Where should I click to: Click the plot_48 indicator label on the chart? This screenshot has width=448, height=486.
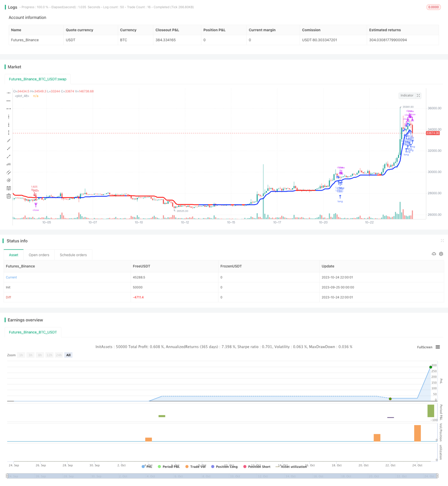22,96
